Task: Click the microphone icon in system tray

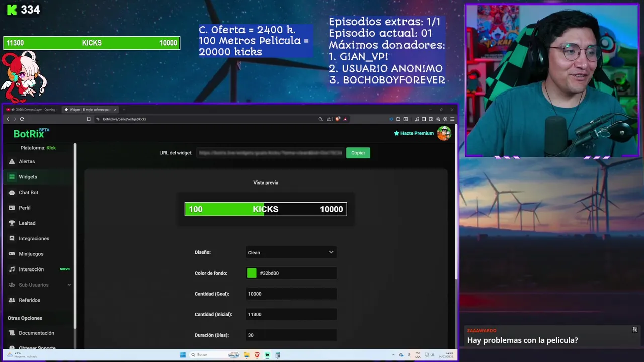Action: 410,355
